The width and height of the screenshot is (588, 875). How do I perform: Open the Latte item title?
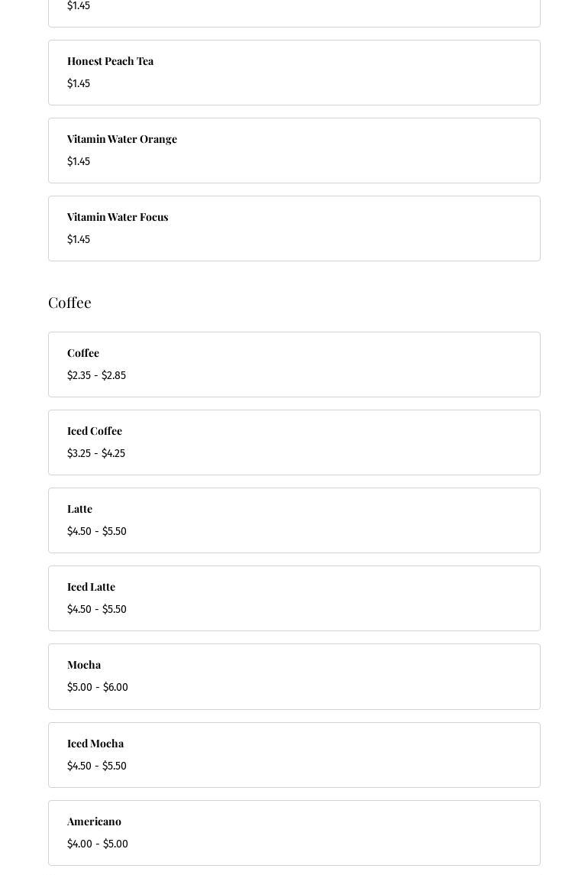[79, 509]
